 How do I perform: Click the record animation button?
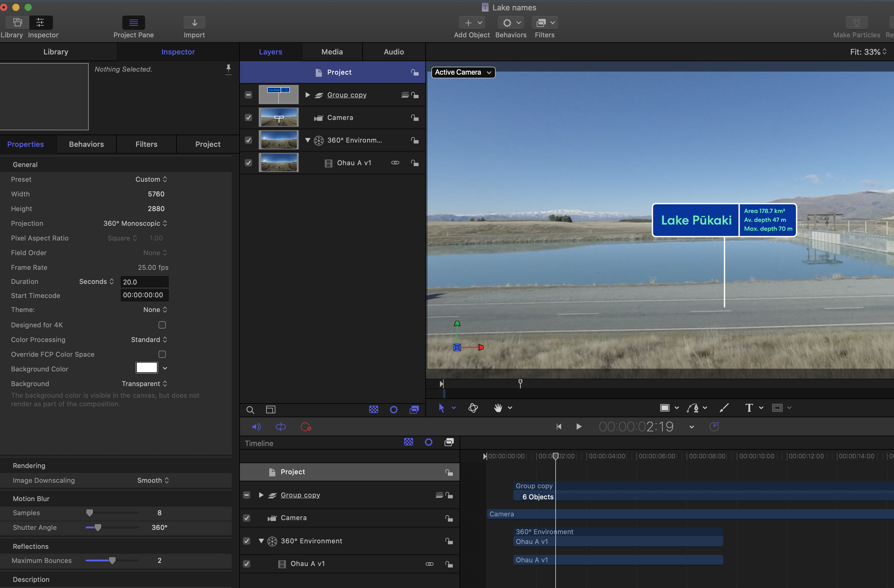pyautogui.click(x=306, y=427)
